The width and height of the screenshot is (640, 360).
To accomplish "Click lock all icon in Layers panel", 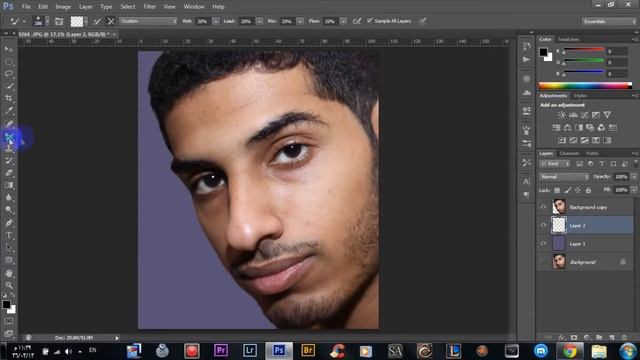I will (588, 190).
